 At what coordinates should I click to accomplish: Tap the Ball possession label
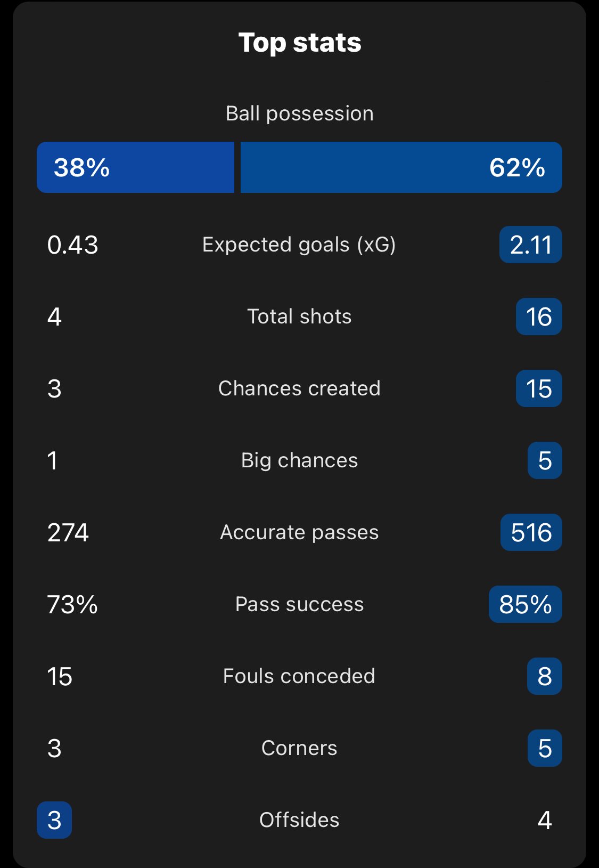pos(300,113)
